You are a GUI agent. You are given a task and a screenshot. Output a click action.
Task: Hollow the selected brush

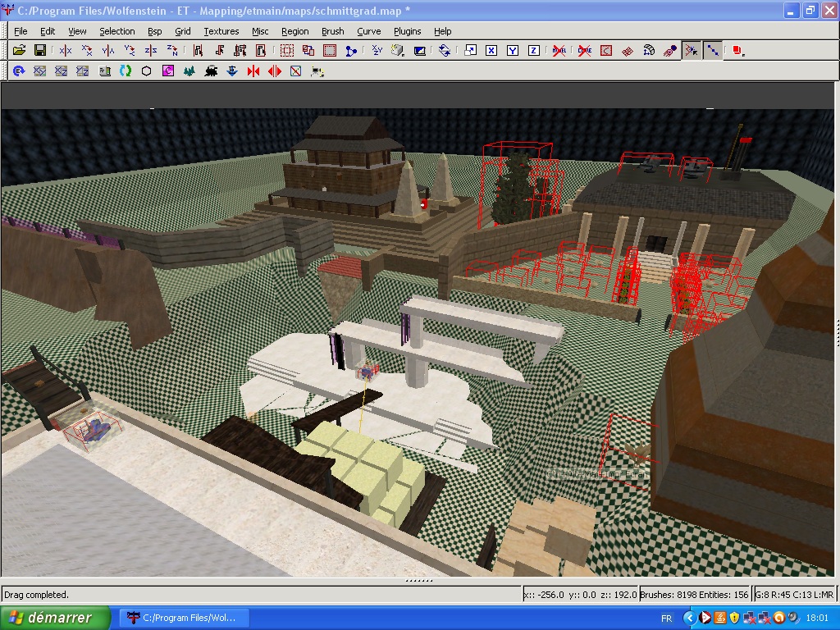pos(330,50)
